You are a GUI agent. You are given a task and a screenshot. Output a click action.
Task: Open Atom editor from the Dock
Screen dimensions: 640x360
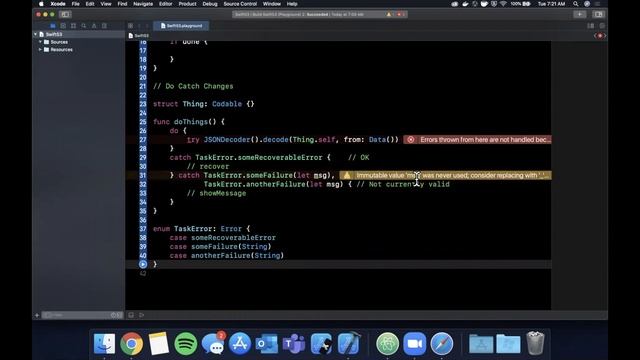pos(387,343)
